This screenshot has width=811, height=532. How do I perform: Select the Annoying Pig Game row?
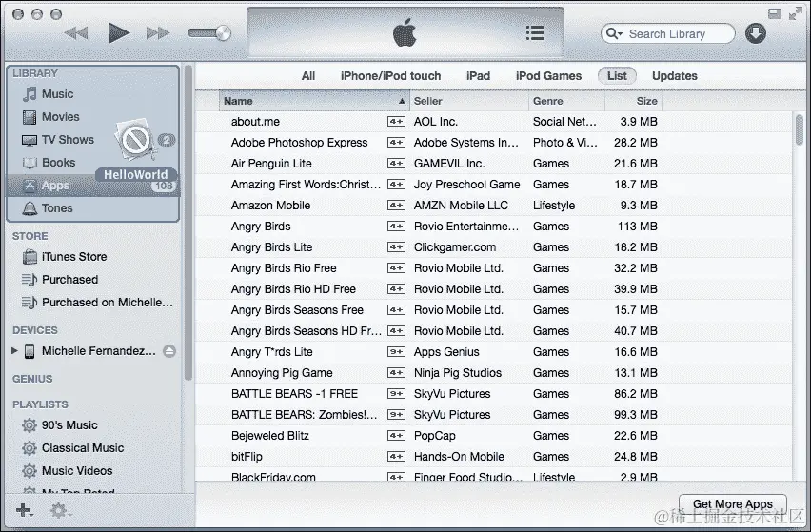[x=493, y=373]
